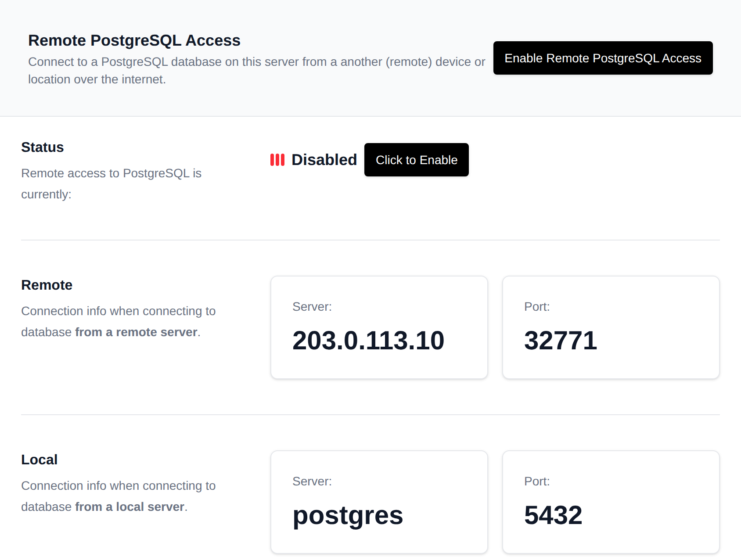741x560 pixels.
Task: Select the remote port value 32771
Action: click(561, 340)
